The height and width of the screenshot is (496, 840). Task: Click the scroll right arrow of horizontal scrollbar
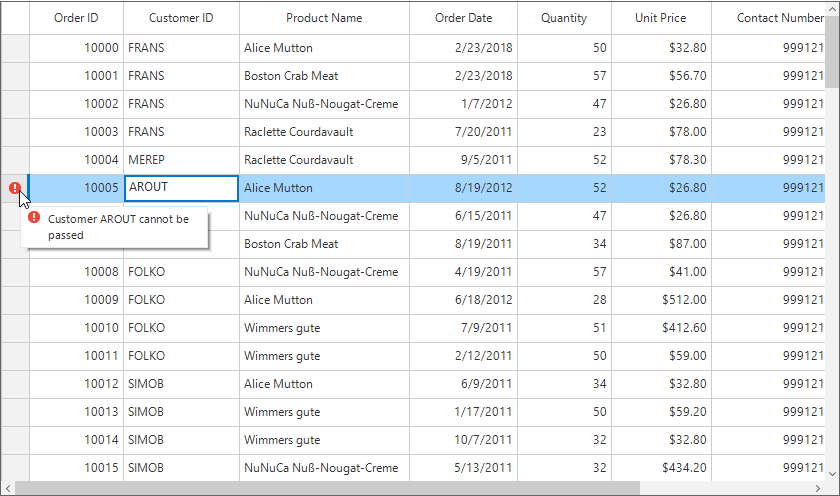(x=818, y=488)
